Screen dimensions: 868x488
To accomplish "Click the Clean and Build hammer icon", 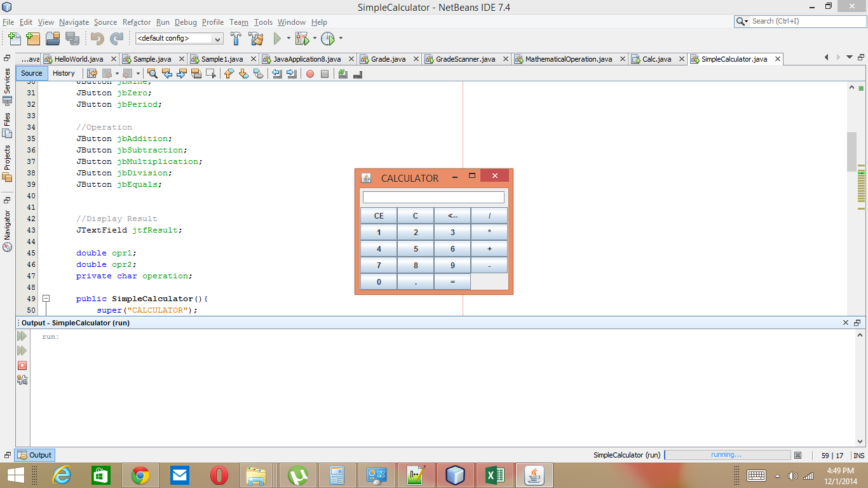I will click(x=255, y=38).
